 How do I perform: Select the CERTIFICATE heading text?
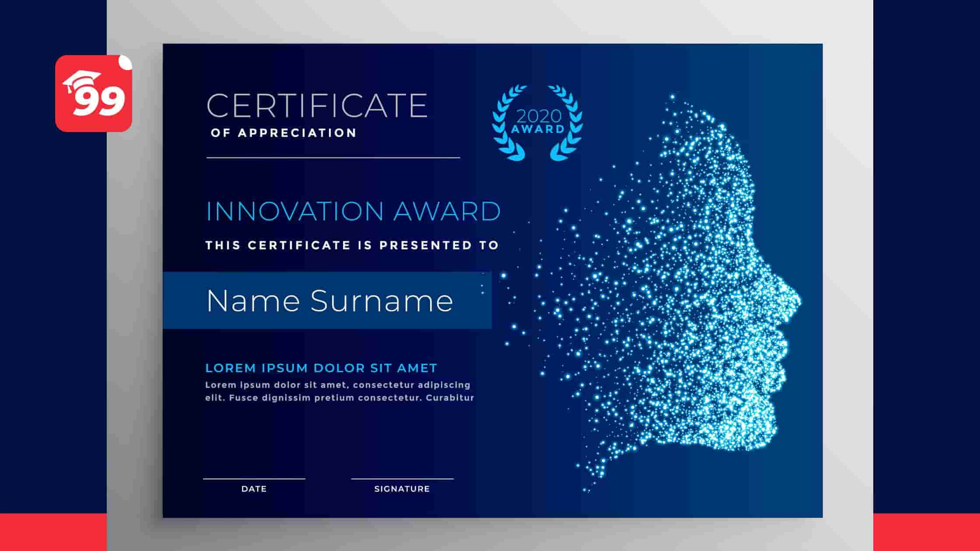[x=316, y=105]
